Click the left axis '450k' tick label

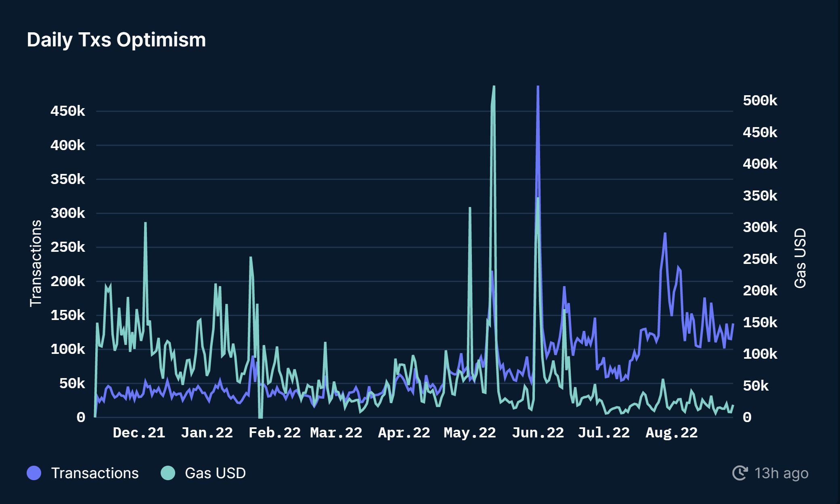click(x=68, y=111)
